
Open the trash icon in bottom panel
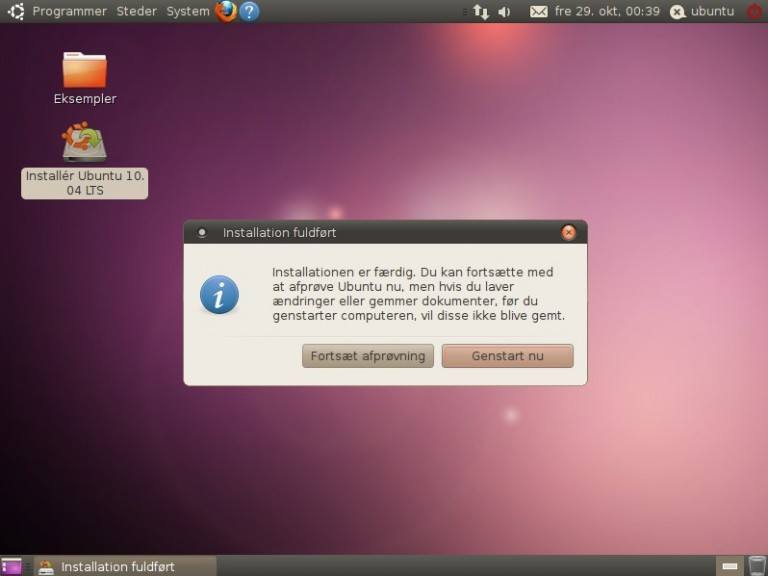pos(757,566)
